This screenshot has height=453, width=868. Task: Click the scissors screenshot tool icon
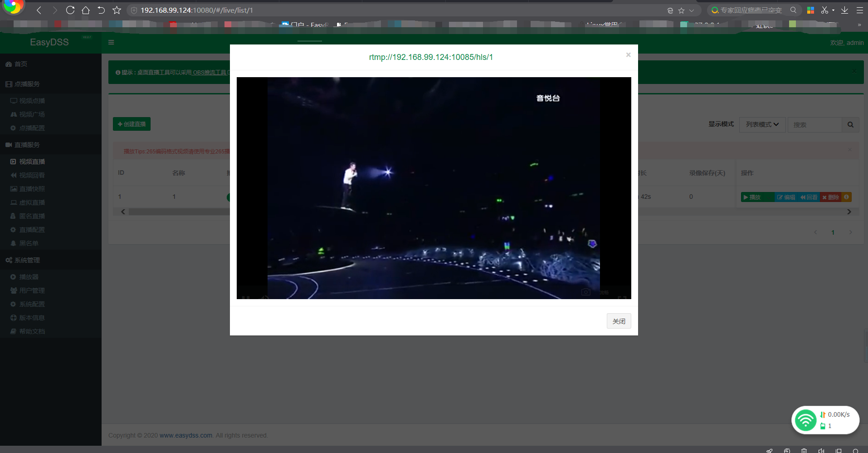coord(824,10)
